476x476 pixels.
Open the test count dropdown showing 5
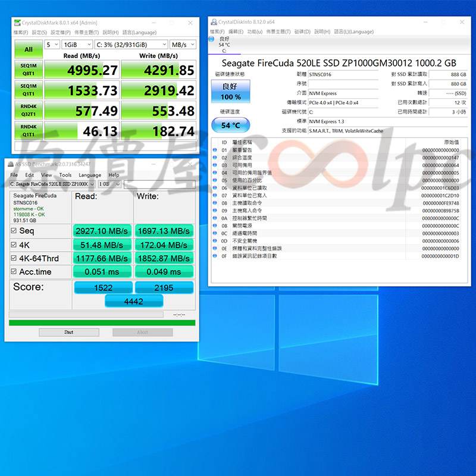[52, 45]
